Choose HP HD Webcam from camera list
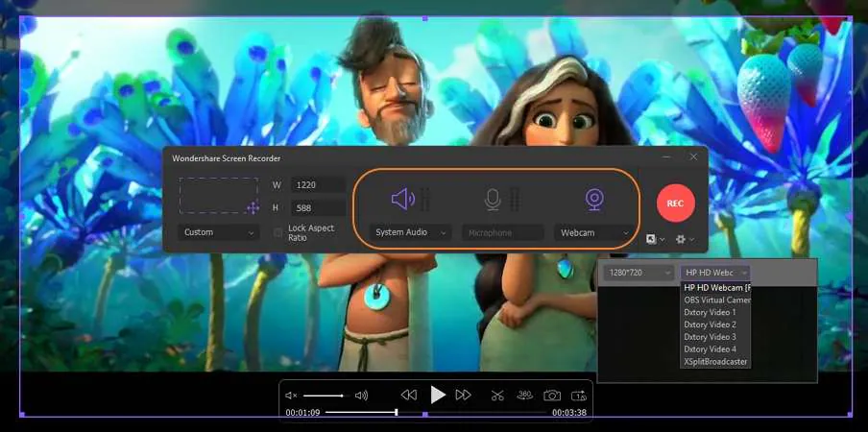This screenshot has height=432, width=868. [715, 288]
